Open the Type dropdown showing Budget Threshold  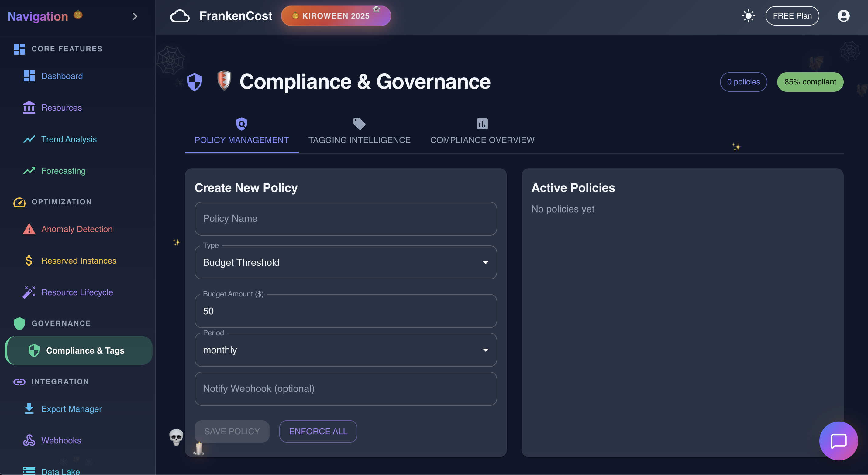pos(345,262)
